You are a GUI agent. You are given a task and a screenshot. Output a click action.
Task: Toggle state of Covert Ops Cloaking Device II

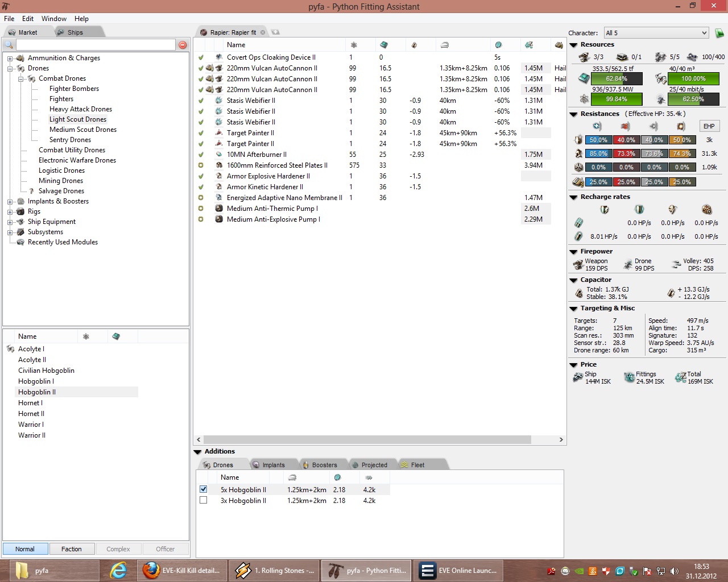pos(201,57)
